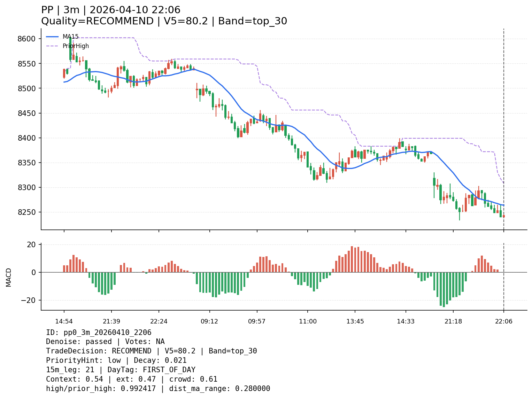Click the 14:54 time axis label
Image resolution: width=532 pixels, height=398 pixels.
[63, 321]
